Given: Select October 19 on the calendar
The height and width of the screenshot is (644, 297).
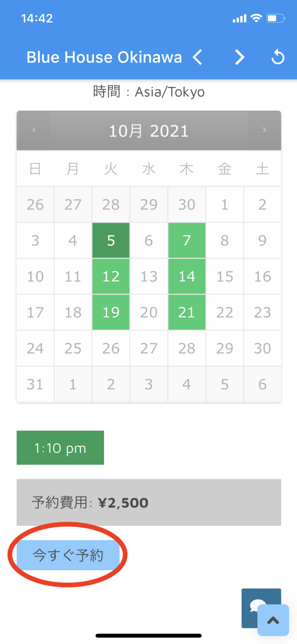Looking at the screenshot, I should pos(111,312).
